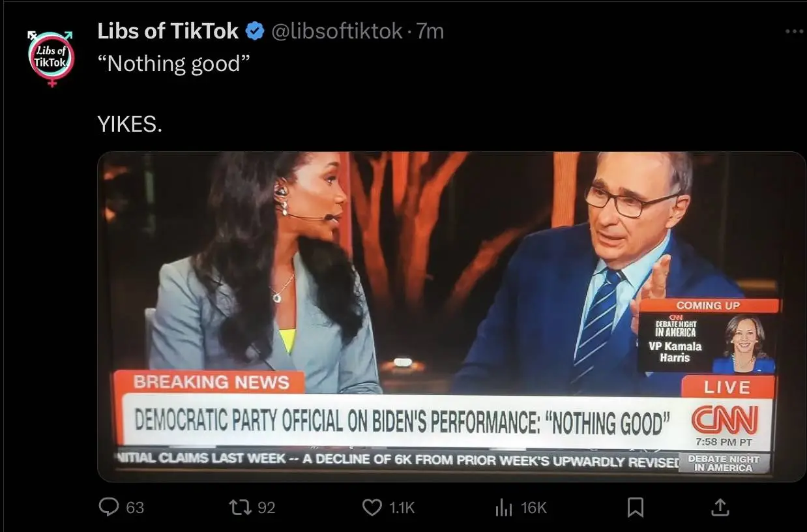
Task: Click the 16K views count
Action: (534, 508)
